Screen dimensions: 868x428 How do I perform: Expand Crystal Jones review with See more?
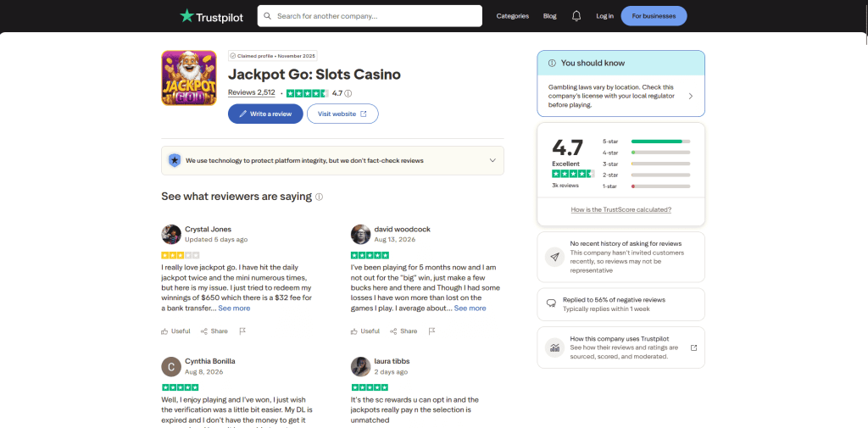click(234, 308)
